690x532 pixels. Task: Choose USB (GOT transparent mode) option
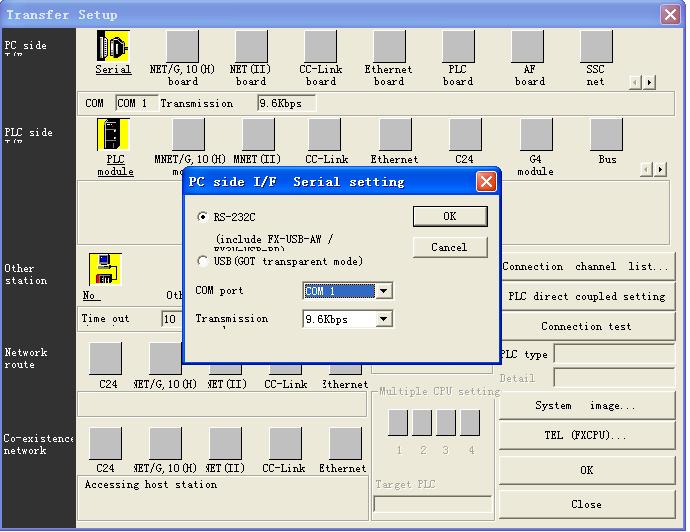click(x=204, y=261)
